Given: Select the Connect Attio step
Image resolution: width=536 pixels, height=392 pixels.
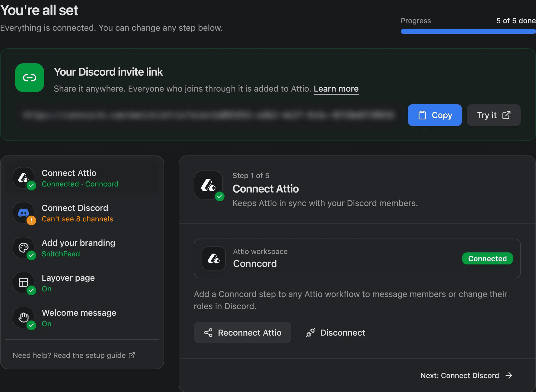Looking at the screenshot, I should tap(82, 178).
